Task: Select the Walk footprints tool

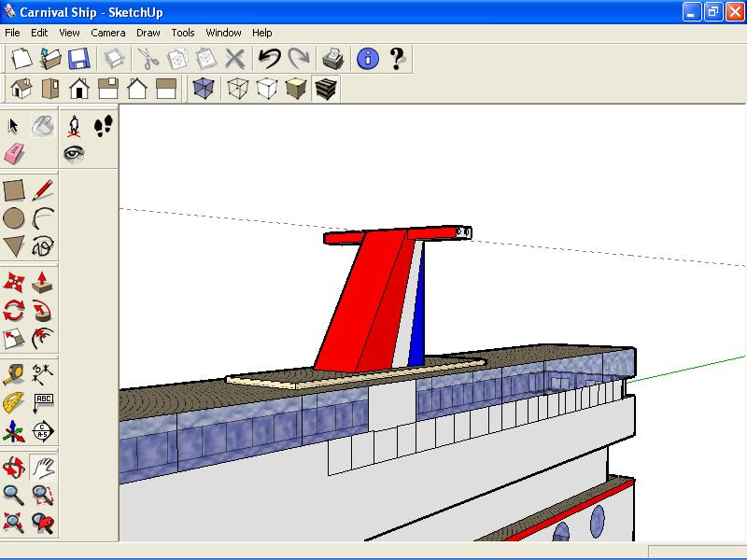Action: tap(104, 126)
